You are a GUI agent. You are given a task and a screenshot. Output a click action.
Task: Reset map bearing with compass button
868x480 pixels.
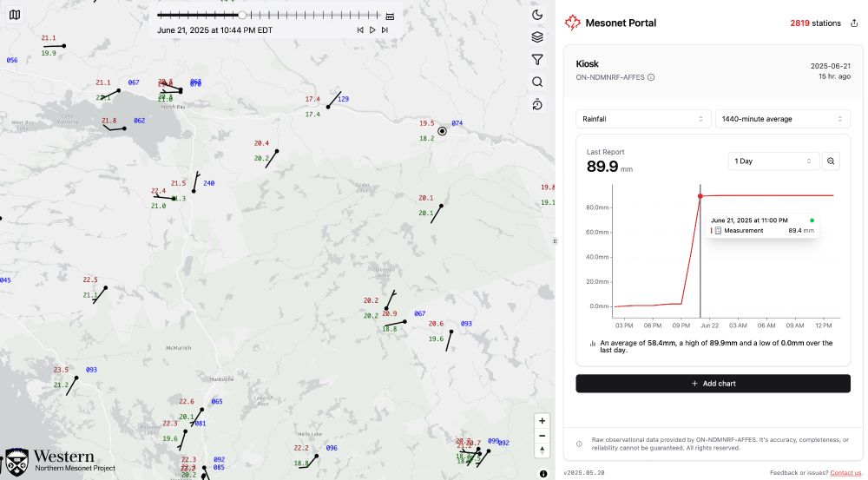coord(542,450)
